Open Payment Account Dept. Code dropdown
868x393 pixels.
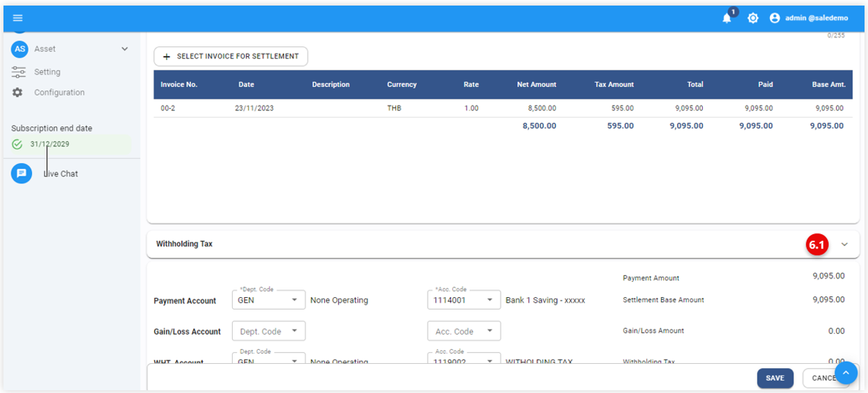coord(294,301)
